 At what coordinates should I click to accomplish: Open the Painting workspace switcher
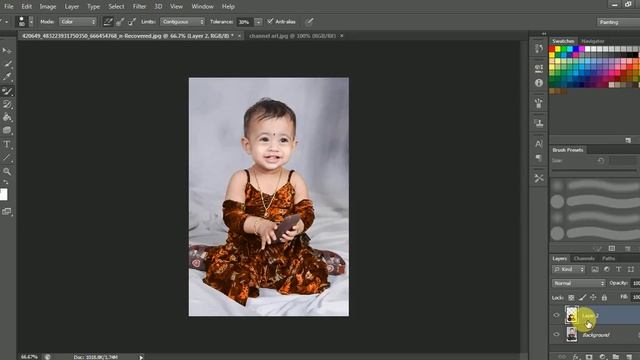coord(618,22)
